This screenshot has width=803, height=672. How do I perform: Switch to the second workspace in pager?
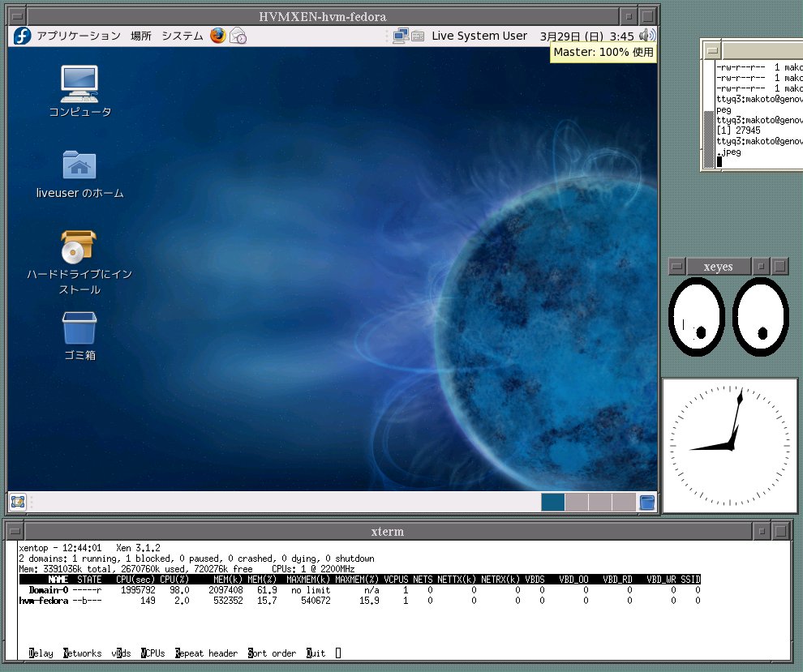coord(577,502)
